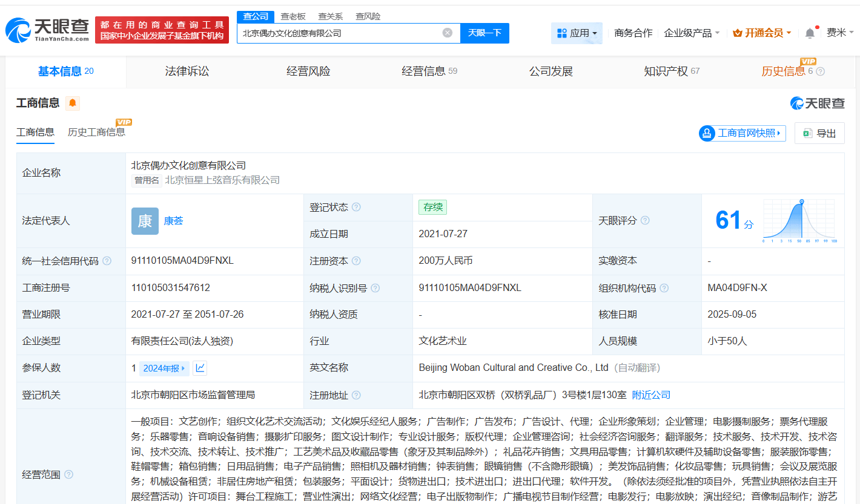Click help icon beside 注册资本

pyautogui.click(x=356, y=261)
